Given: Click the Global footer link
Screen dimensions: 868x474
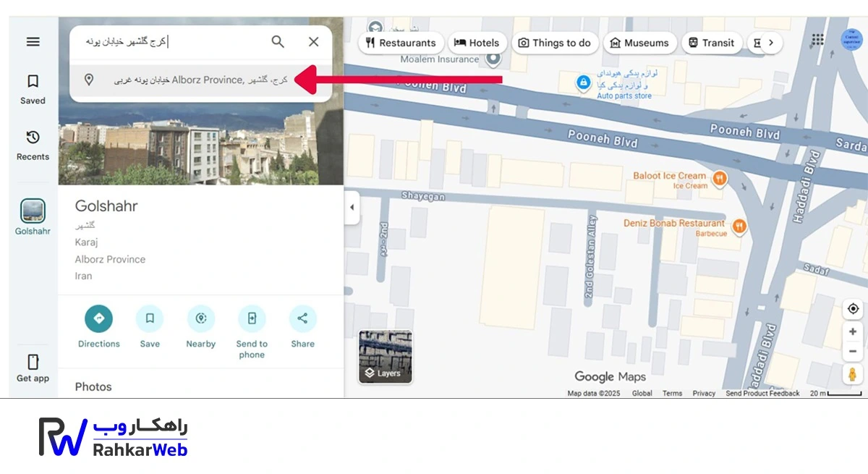Looking at the screenshot, I should pyautogui.click(x=642, y=394).
